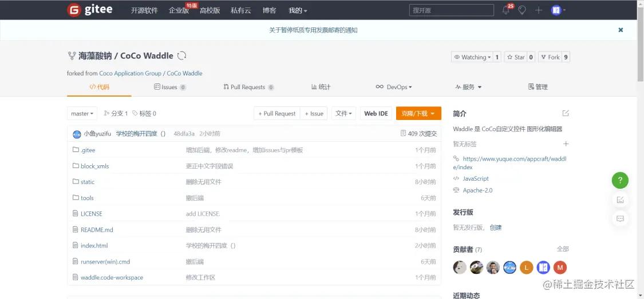
Task: Click the green help question-mark button
Action: tap(620, 180)
